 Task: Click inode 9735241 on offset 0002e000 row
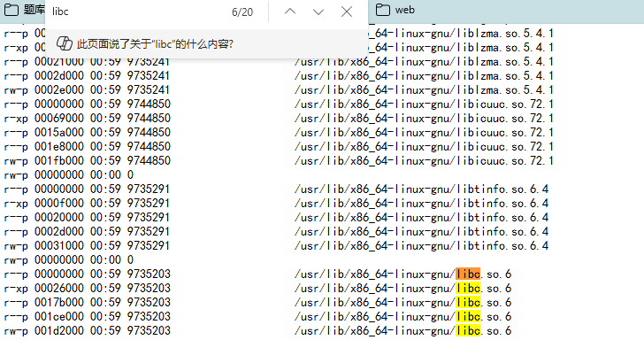pyautogui.click(x=149, y=89)
